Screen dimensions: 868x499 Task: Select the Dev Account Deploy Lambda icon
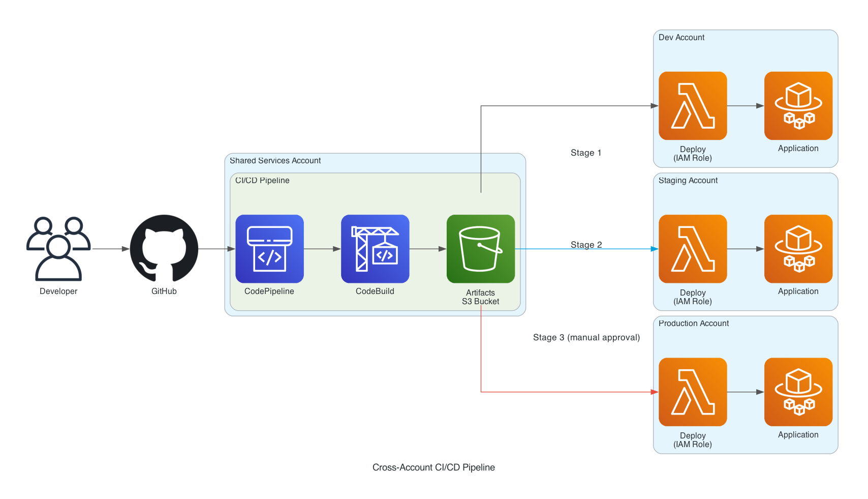pyautogui.click(x=693, y=106)
